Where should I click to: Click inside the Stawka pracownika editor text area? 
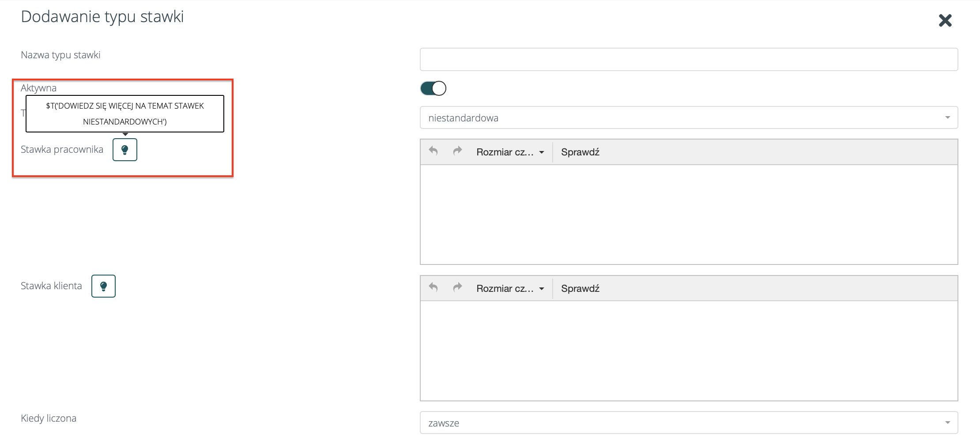click(688, 214)
